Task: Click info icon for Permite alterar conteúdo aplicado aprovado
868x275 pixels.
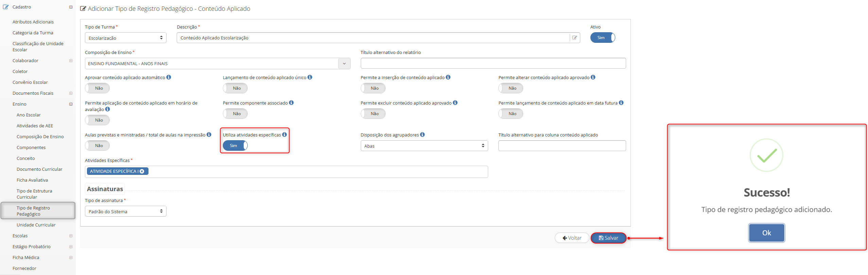Action: click(x=593, y=77)
